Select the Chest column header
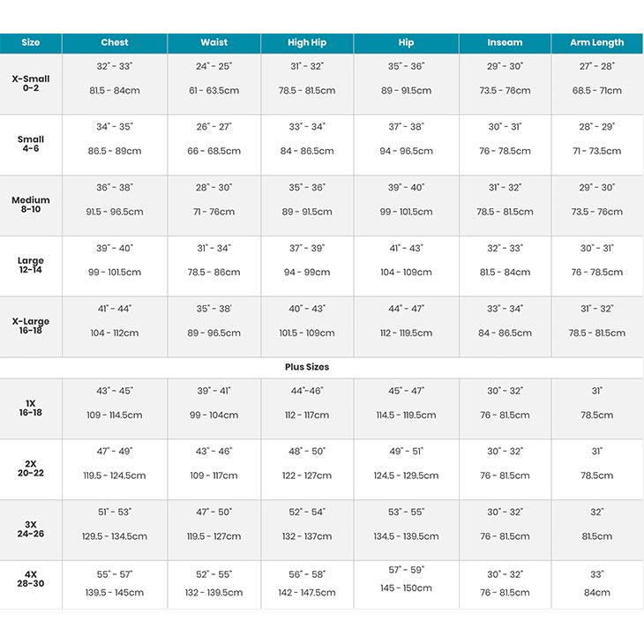The width and height of the screenshot is (644, 644). click(x=115, y=42)
